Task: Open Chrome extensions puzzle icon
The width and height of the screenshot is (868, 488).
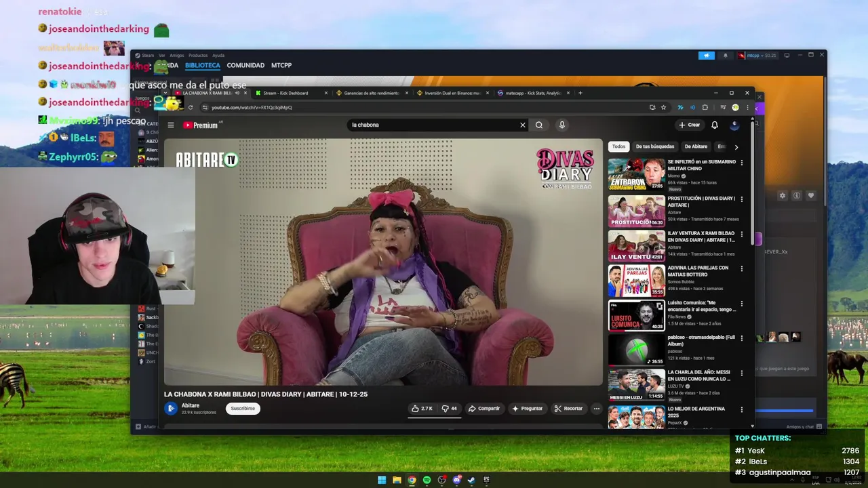Action: (x=705, y=107)
